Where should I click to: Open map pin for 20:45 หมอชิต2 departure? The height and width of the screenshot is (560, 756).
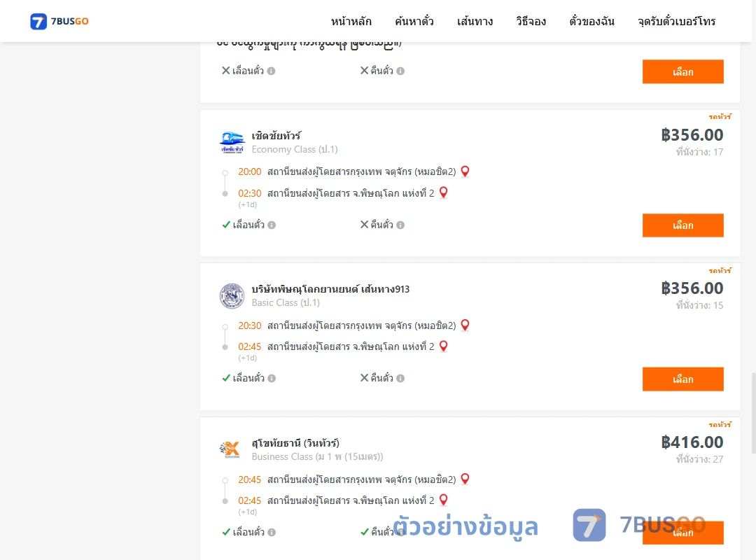pyautogui.click(x=465, y=479)
